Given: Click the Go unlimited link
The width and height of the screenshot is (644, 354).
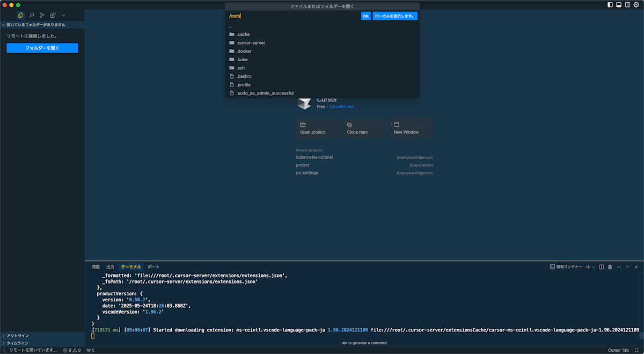Looking at the screenshot, I should click(341, 106).
